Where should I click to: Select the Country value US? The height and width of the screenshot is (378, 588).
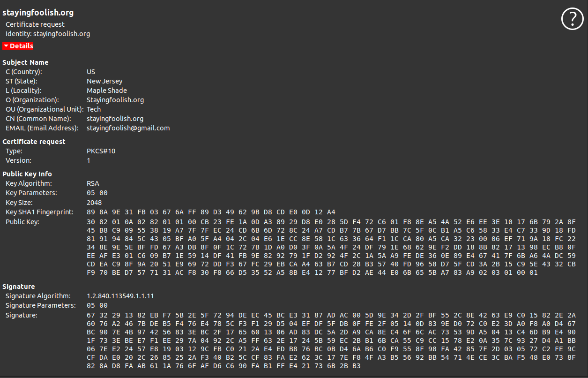click(x=91, y=72)
